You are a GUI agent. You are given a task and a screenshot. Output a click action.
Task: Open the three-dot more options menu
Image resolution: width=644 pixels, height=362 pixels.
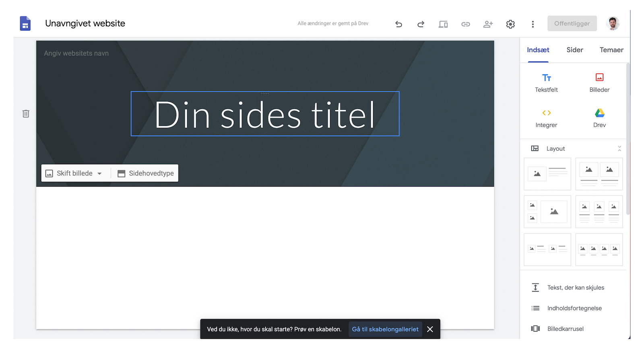pyautogui.click(x=533, y=24)
